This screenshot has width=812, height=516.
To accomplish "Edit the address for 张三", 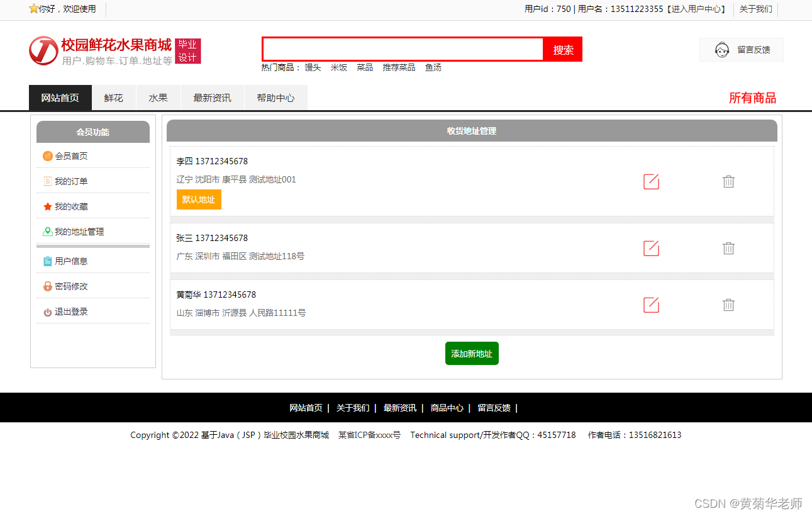I will 651,249.
